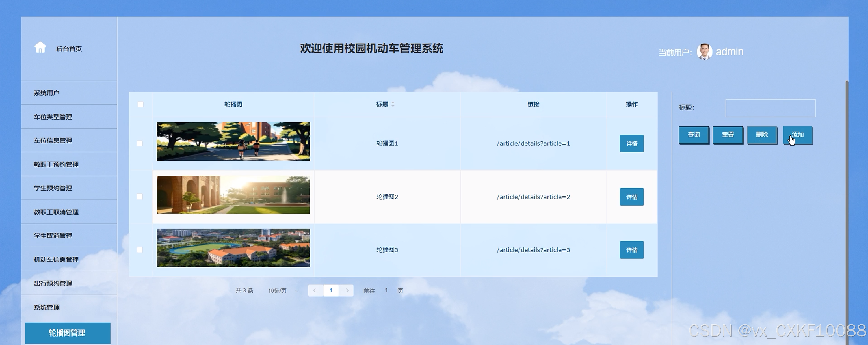The image size is (868, 345).
Task: Check the 轮播图3 row checkbox
Action: point(140,250)
